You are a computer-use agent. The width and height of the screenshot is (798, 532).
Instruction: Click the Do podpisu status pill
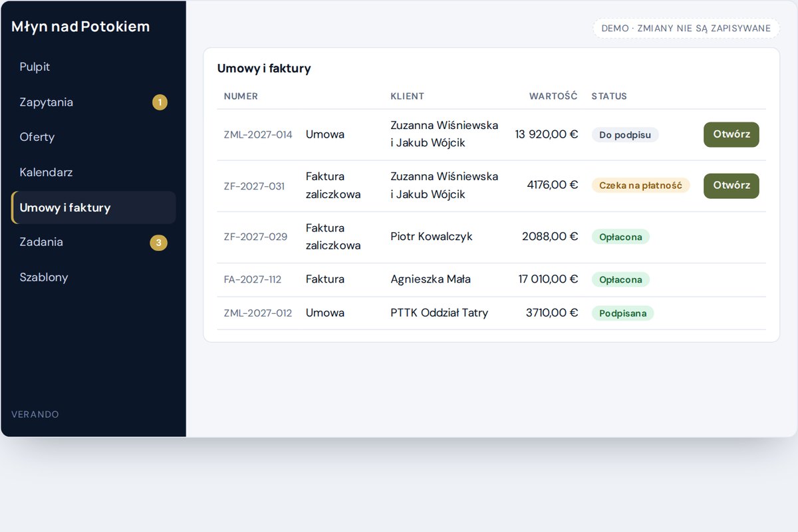(625, 135)
